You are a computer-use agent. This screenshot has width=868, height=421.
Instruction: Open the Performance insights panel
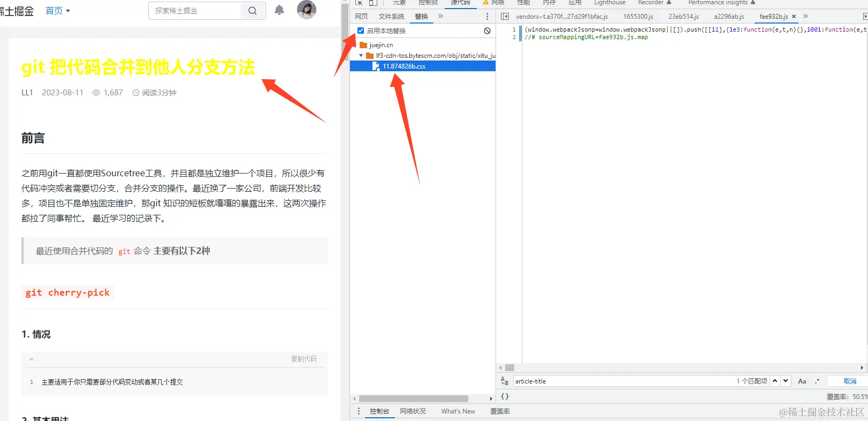[722, 3]
